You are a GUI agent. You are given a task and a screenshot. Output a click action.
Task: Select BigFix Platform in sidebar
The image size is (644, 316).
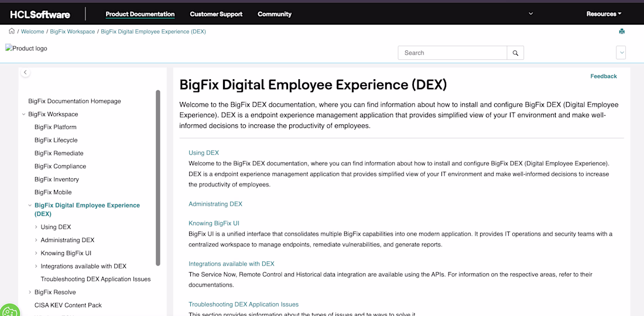click(55, 127)
